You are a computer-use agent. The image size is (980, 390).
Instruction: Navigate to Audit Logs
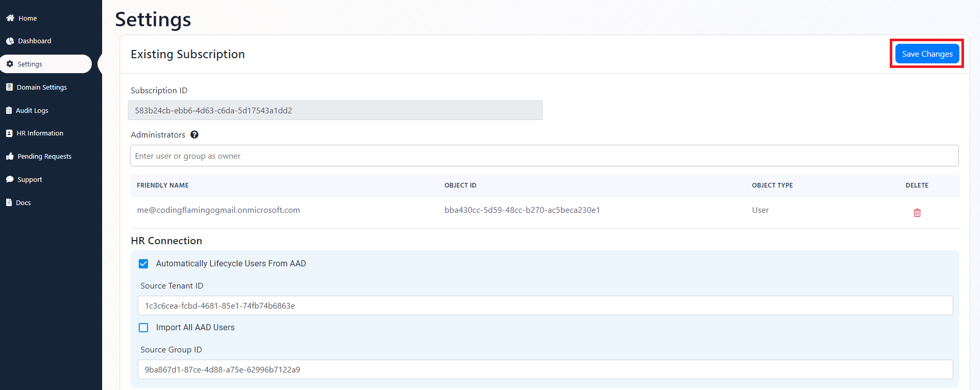pos(32,110)
